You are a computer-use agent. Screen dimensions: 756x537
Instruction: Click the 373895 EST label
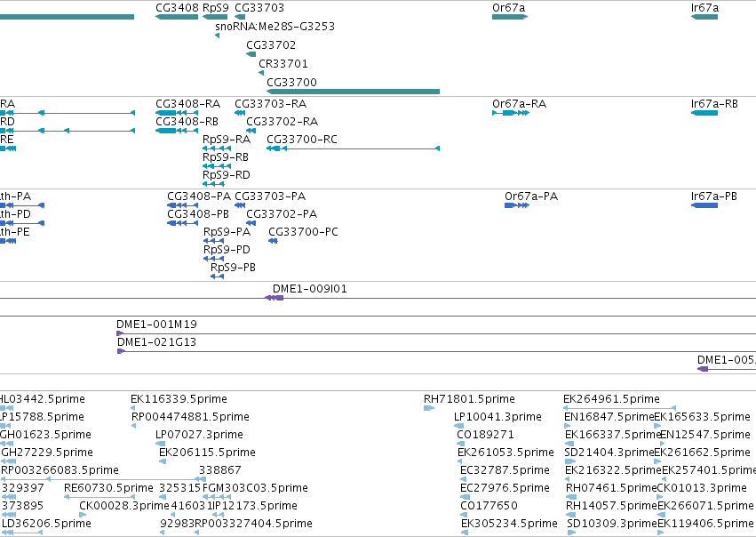coord(23,506)
